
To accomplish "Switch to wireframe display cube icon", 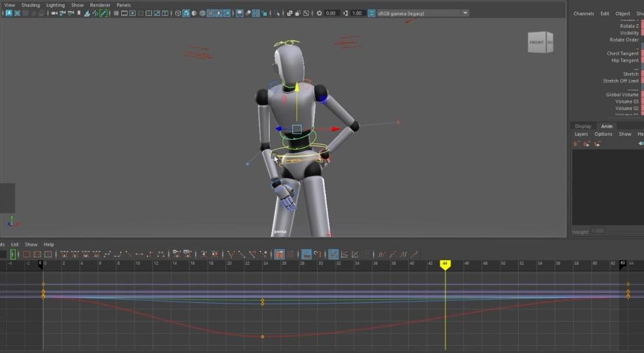I will [178, 13].
